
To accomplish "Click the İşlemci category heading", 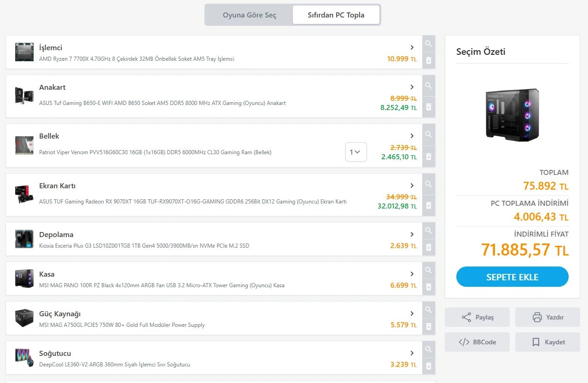I will pos(51,47).
